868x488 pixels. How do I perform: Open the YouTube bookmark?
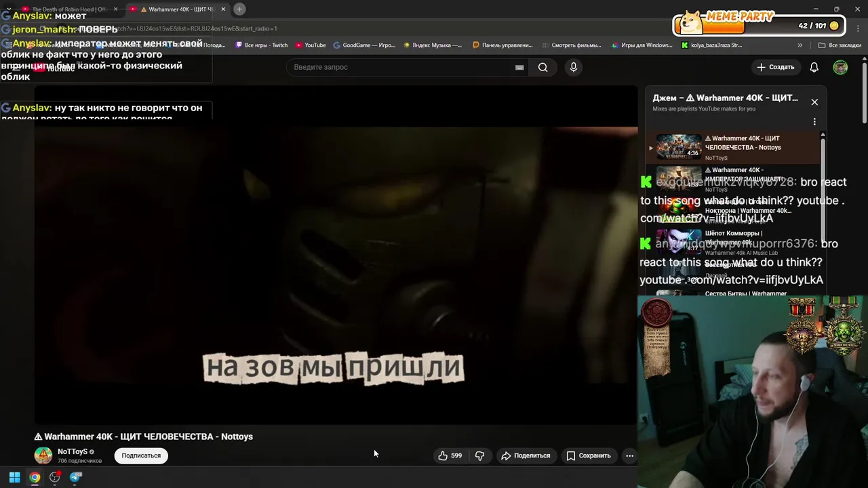311,45
